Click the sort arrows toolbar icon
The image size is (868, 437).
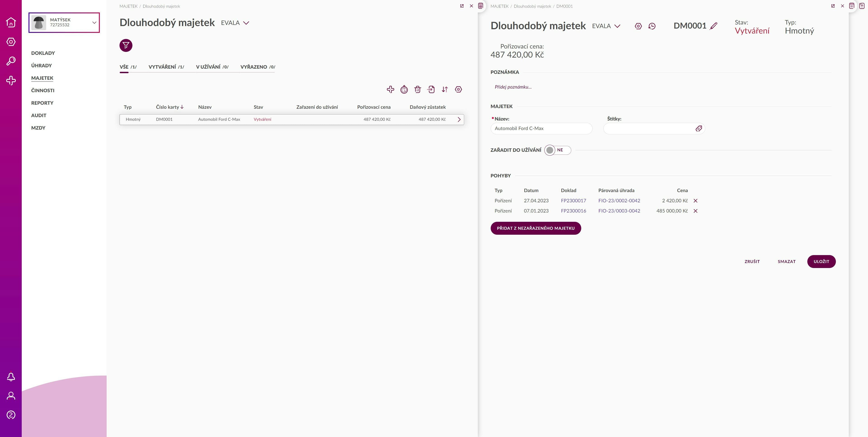point(445,89)
